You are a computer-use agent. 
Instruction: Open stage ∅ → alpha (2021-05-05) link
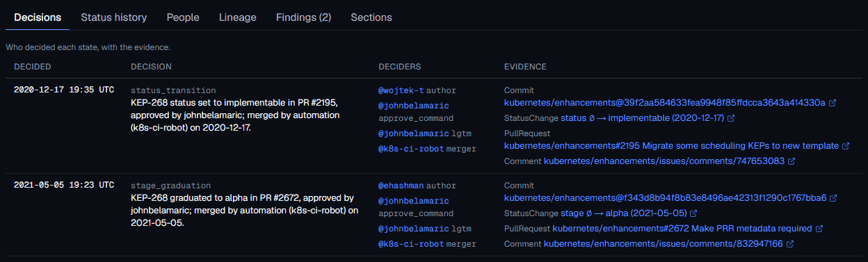tap(623, 213)
